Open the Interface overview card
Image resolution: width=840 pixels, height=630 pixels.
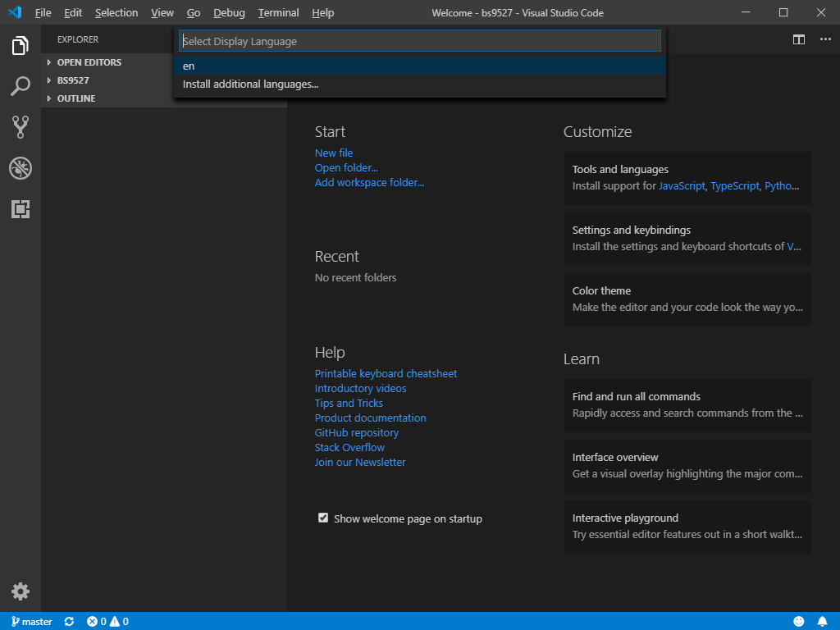(x=687, y=466)
